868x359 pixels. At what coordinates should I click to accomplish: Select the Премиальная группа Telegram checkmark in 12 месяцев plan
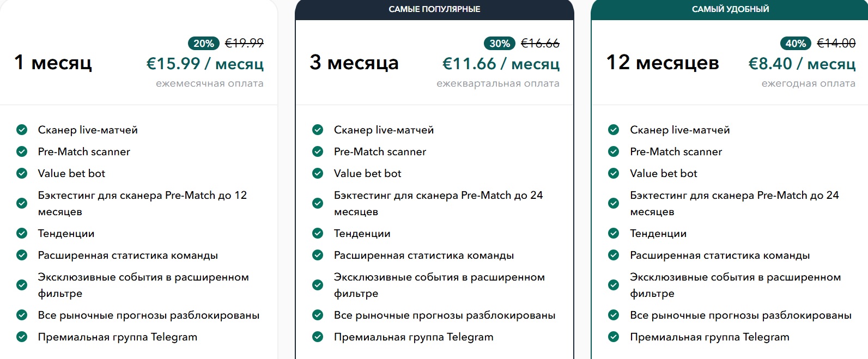coord(614,337)
